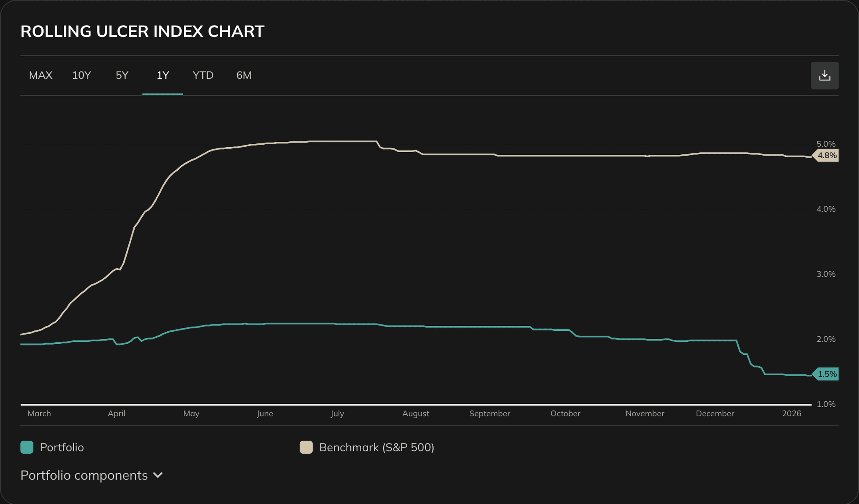Click the 1.5% portfolio value tag
Screen dimensions: 859x504
(827, 374)
